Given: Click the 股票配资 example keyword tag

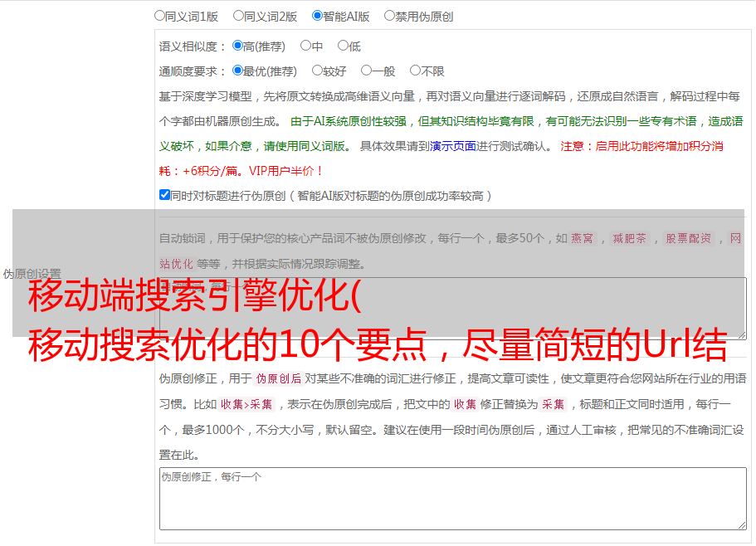Looking at the screenshot, I should pos(689,238).
